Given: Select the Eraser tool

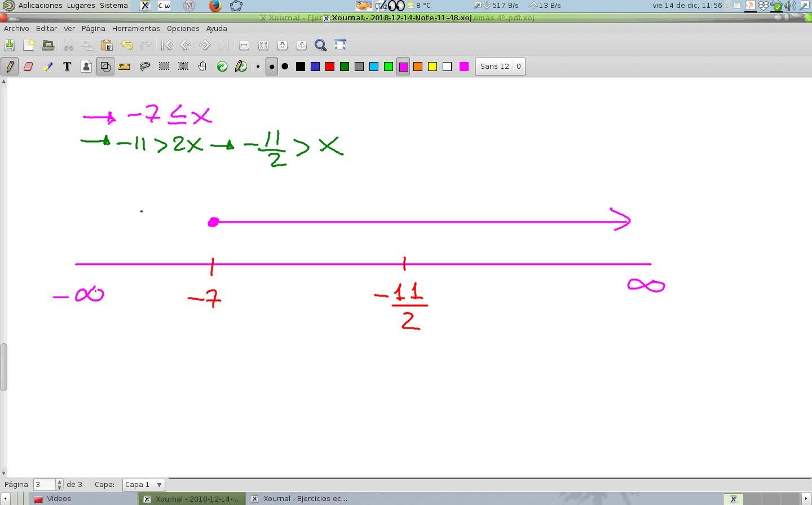Looking at the screenshot, I should [x=29, y=67].
